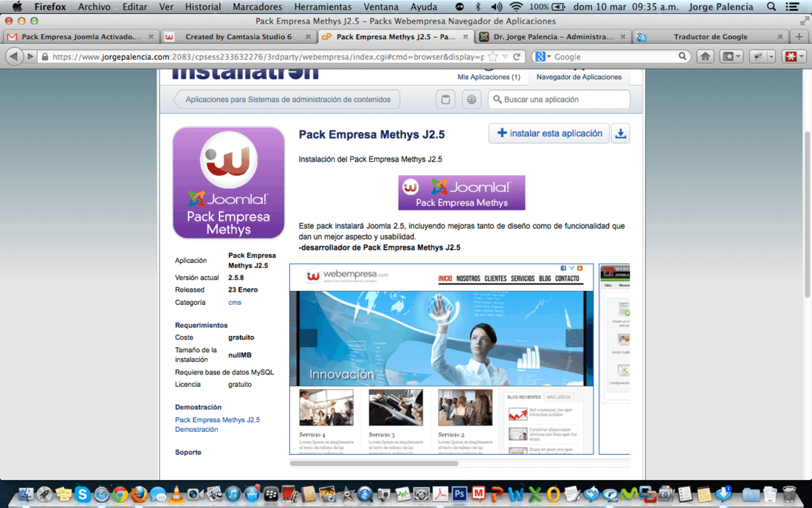Image resolution: width=812 pixels, height=508 pixels.
Task: Click the Joomla Pack Empresa Methys banner
Action: tap(461, 193)
